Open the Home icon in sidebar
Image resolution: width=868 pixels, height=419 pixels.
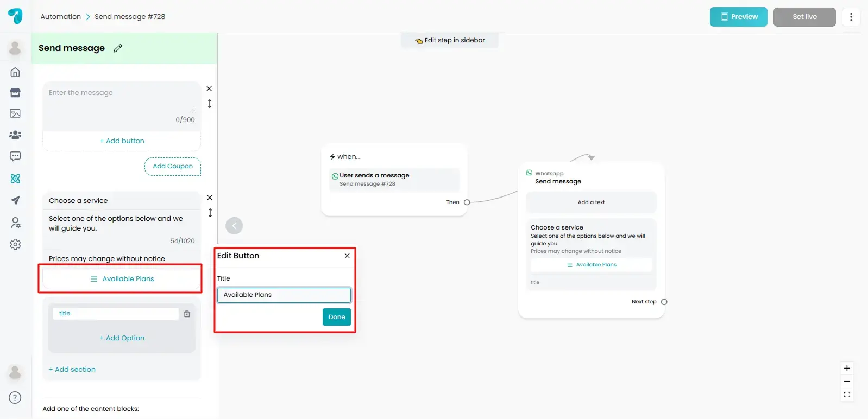[15, 72]
